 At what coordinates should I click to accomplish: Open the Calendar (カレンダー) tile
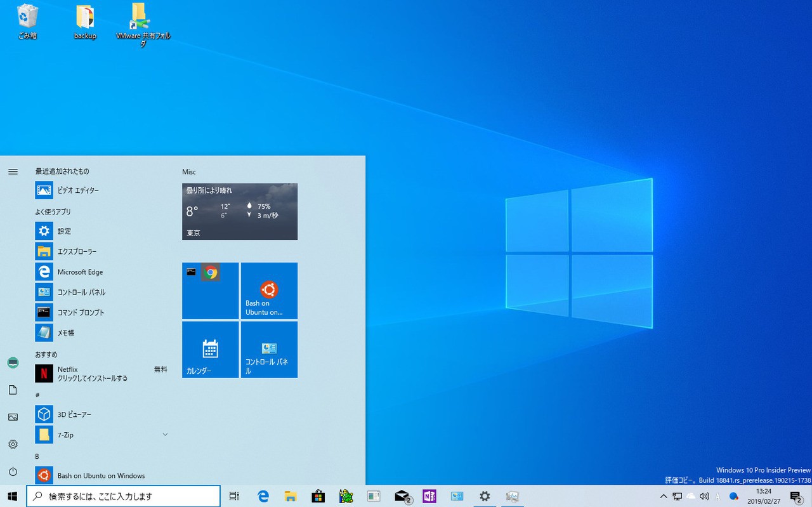tap(210, 350)
